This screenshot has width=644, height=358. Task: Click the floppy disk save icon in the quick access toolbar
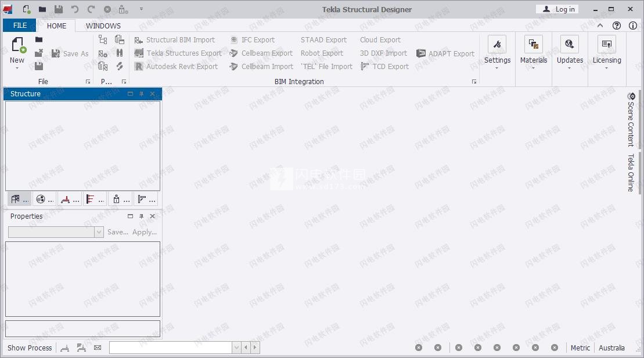(x=59, y=9)
